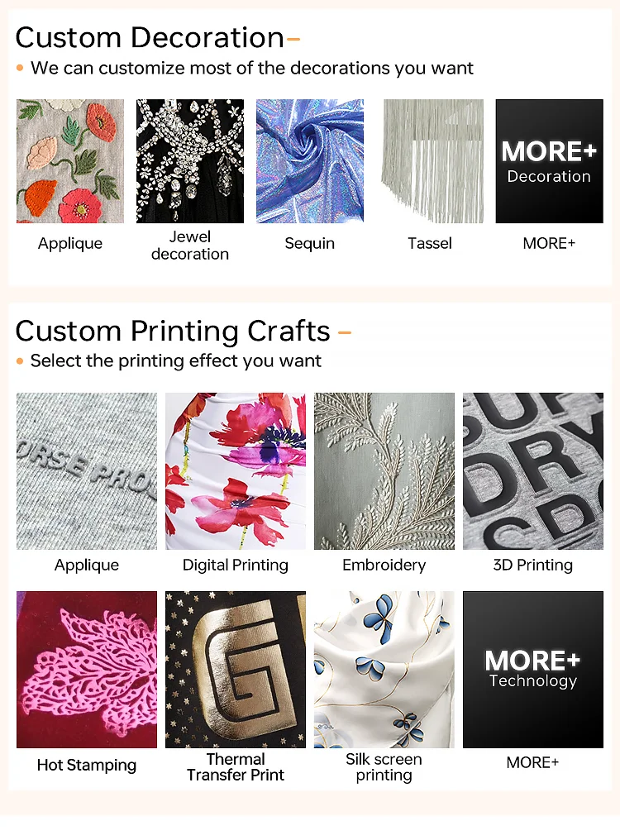The width and height of the screenshot is (620, 840).
Task: Click the Silk screen printing scarf image
Action: (384, 670)
